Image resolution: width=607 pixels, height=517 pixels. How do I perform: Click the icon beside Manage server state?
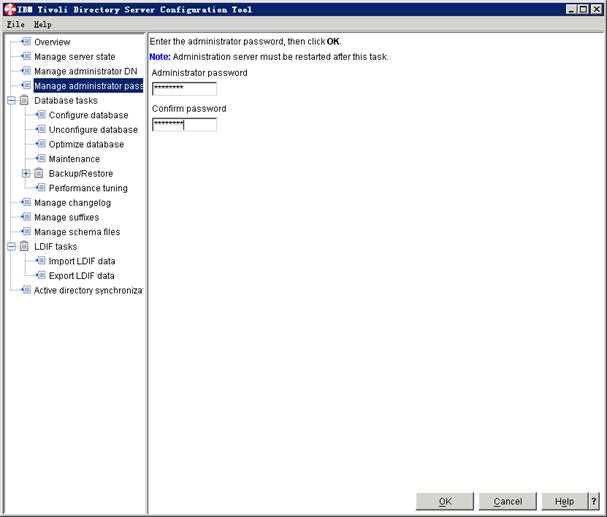pyautogui.click(x=26, y=56)
